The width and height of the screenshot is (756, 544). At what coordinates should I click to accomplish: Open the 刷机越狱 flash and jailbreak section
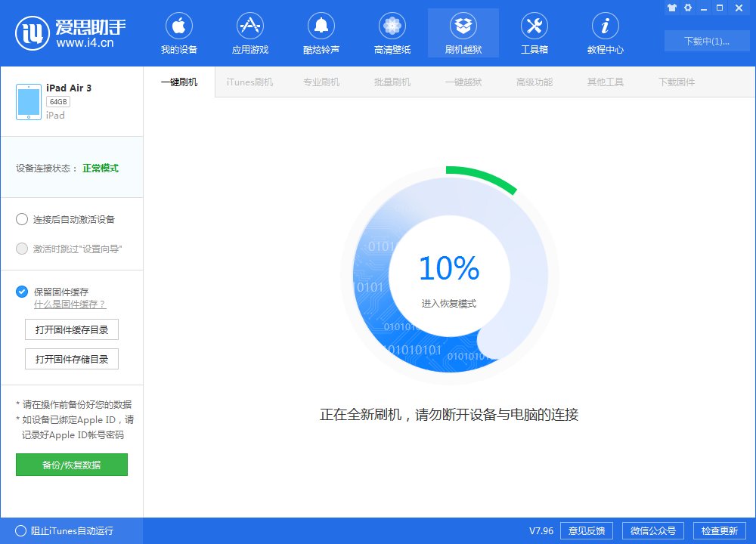tap(463, 32)
